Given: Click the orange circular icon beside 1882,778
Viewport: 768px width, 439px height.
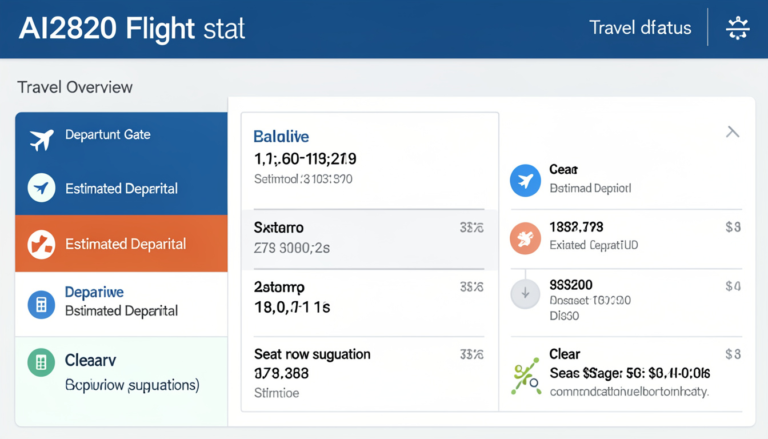Looking at the screenshot, I should click(x=525, y=238).
